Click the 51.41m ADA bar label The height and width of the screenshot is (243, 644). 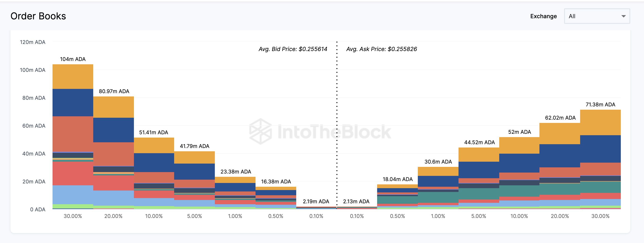coord(154,133)
